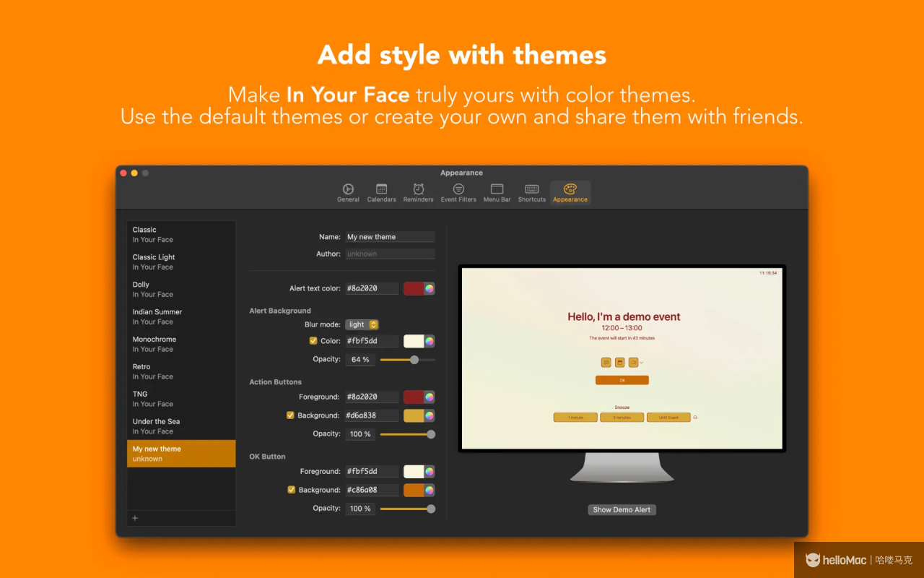
Task: Select the Classic theme
Action: tap(181, 234)
